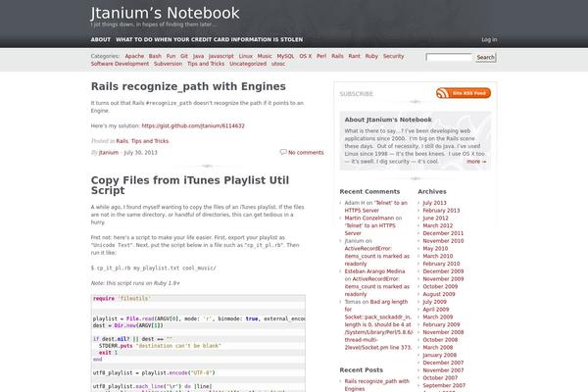Click Tips and Tricks in Posted in line
The image size is (588, 392).
[150, 141]
